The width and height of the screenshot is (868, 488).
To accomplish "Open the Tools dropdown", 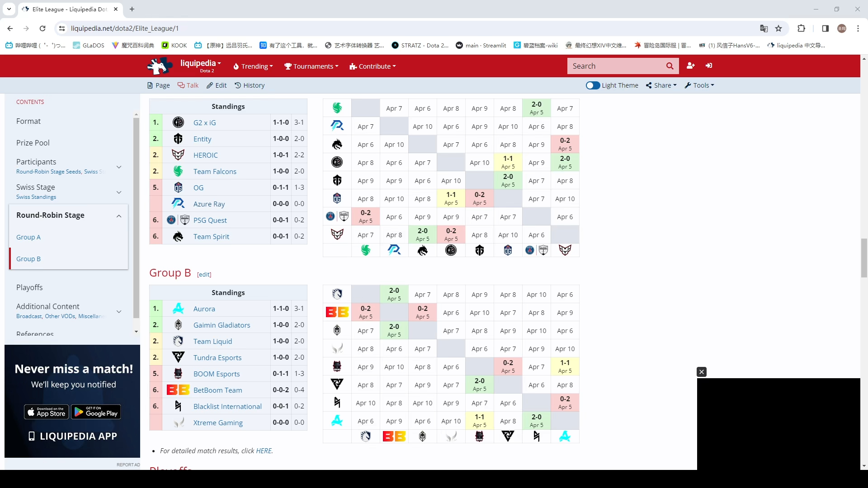I will (699, 85).
